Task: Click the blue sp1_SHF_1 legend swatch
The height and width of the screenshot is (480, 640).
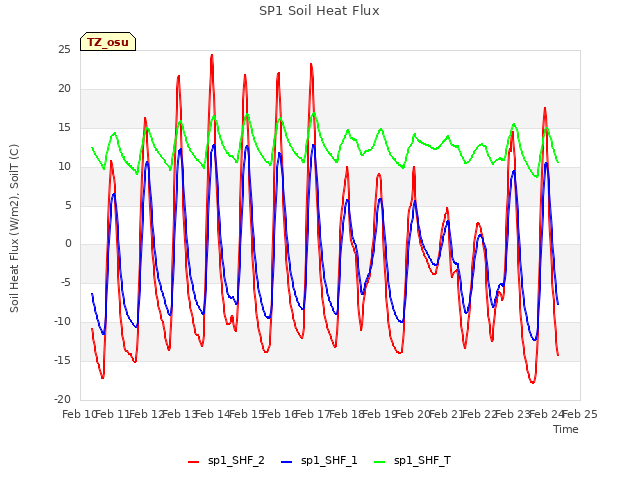Action: pyautogui.click(x=287, y=462)
